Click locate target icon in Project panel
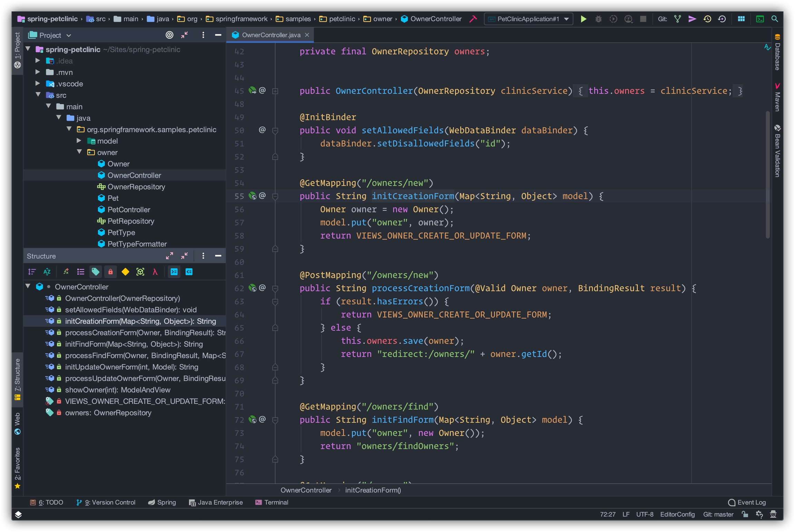The image size is (795, 532). pos(169,35)
